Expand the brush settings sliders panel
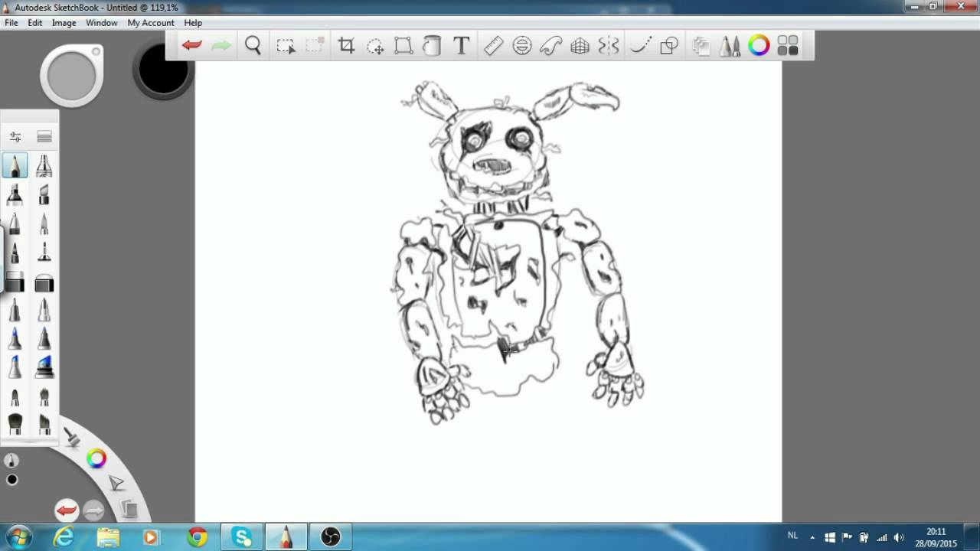 pos(15,135)
